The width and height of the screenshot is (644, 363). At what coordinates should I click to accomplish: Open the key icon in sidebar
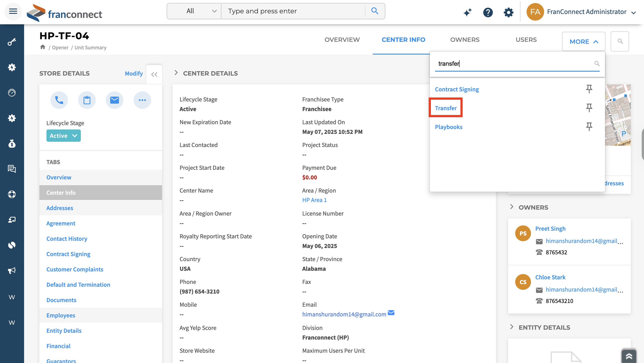point(12,42)
